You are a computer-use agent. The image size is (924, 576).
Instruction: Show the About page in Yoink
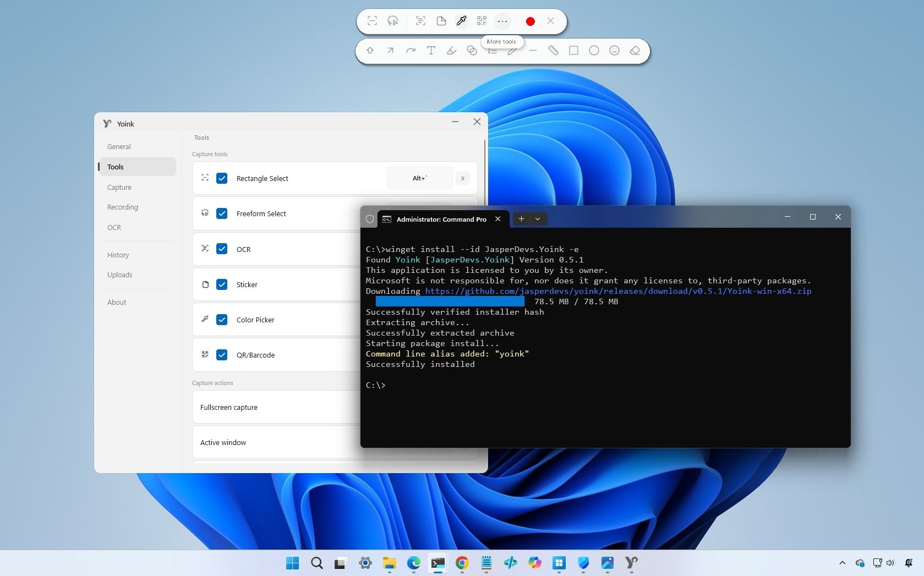138,302
